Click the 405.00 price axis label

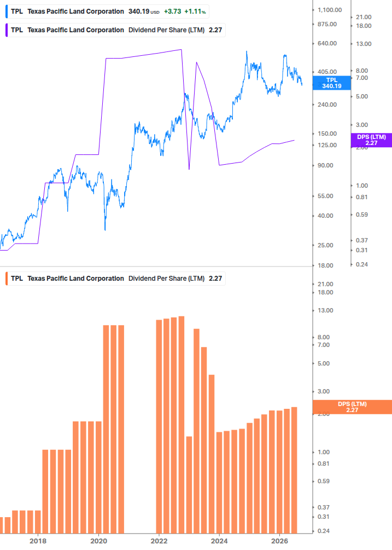(x=327, y=72)
